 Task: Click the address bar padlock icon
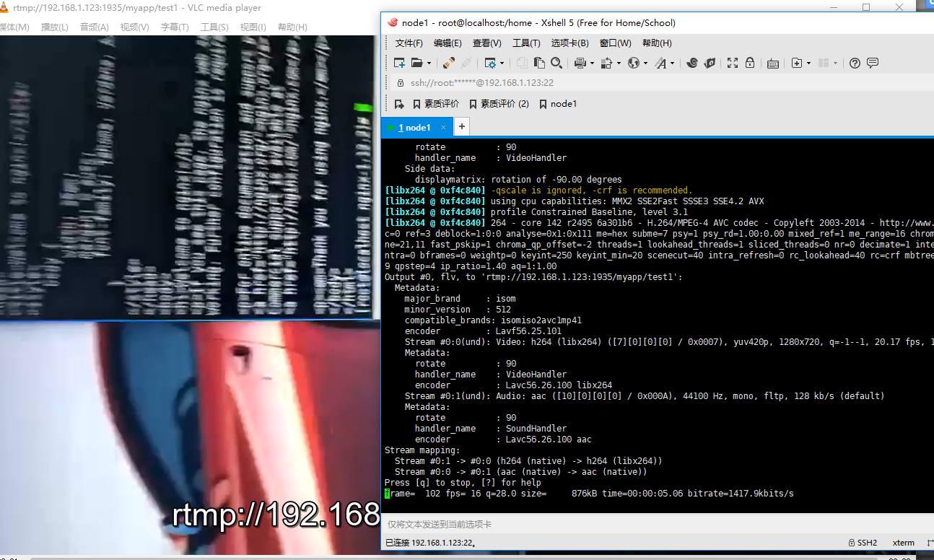point(400,83)
